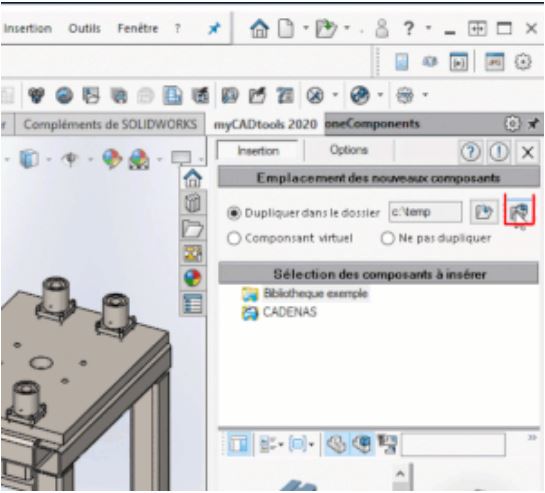Open the Design Library task pane icon
This screenshot has height=493, width=545.
point(193,203)
